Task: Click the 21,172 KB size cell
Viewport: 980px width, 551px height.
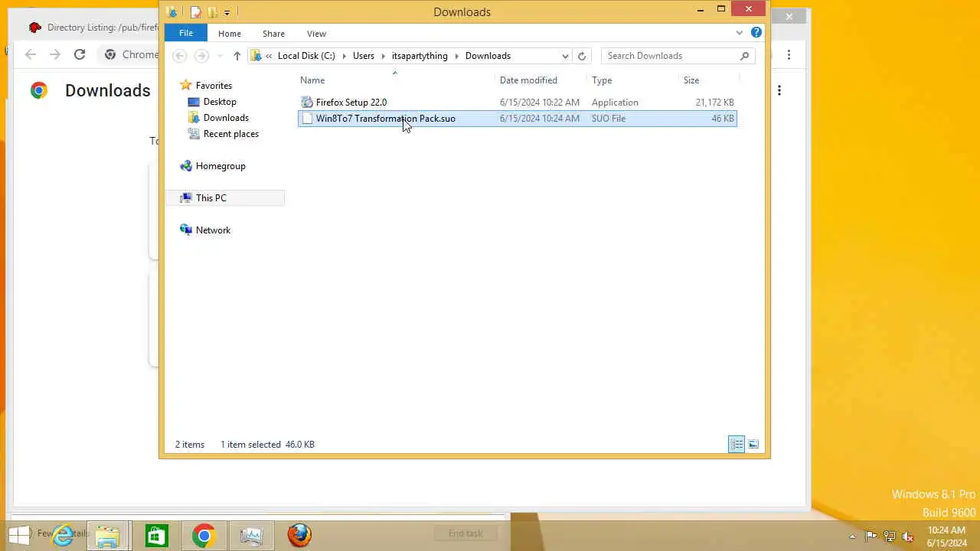Action: [714, 103]
